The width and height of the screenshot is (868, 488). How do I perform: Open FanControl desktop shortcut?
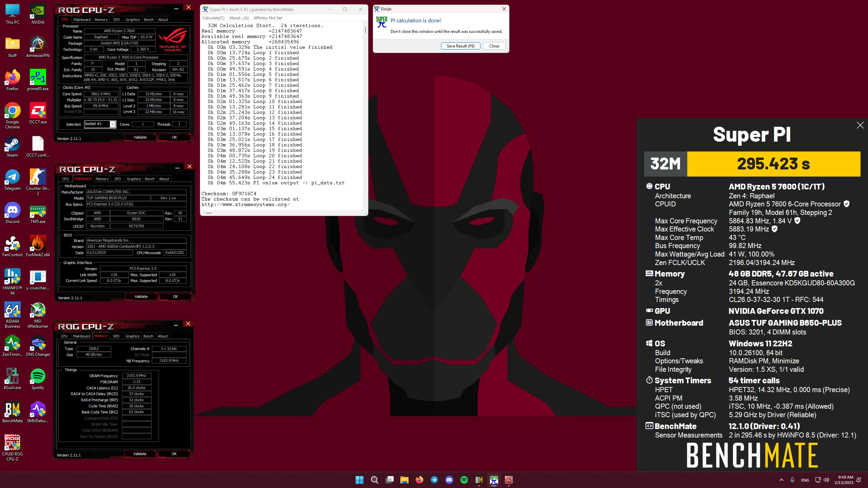coord(13,246)
